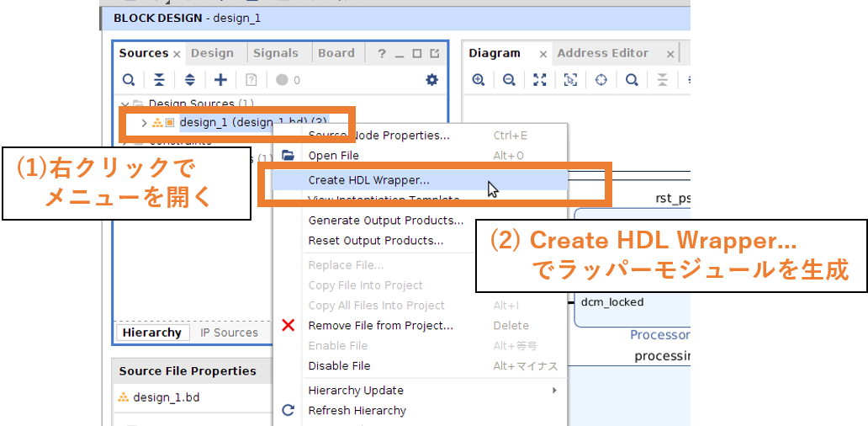The width and height of the screenshot is (868, 426).
Task: Click the crosshair icon in the Diagram toolbar
Action: (x=601, y=80)
